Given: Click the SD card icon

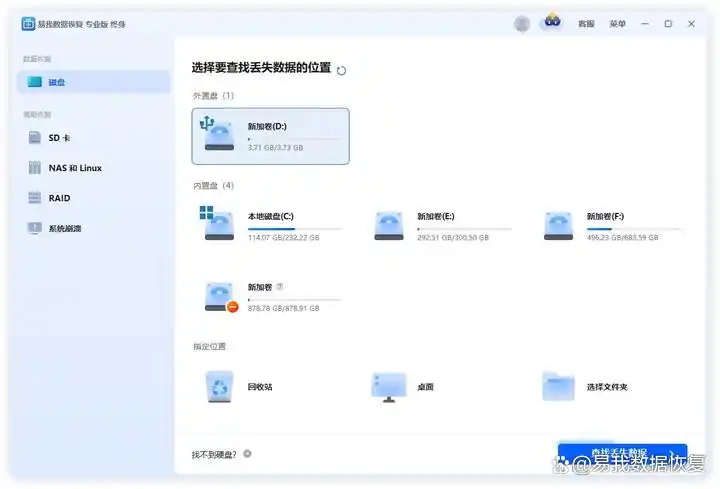Looking at the screenshot, I should 35,137.
